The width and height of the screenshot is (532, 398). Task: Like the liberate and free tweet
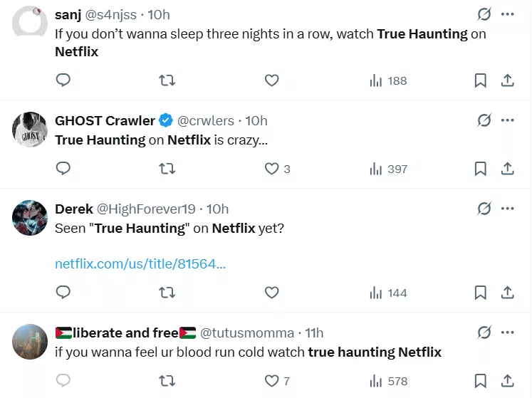(x=271, y=380)
